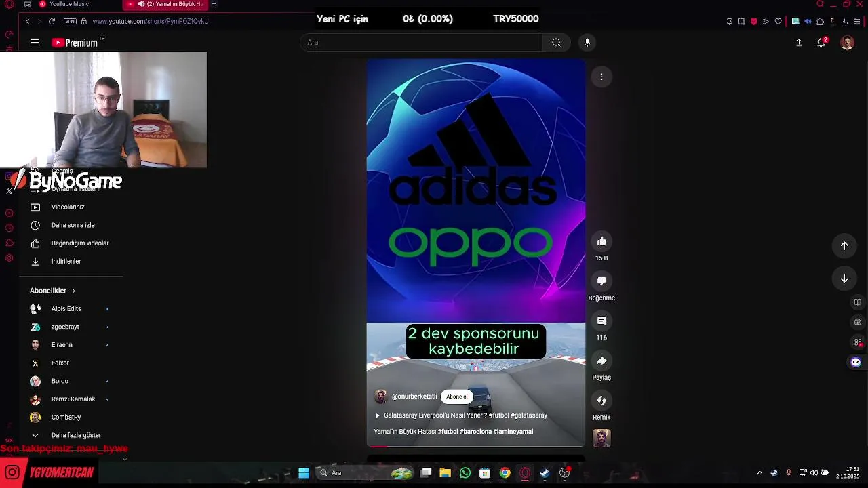Open the audio track thumbnail beside Remix
Viewport: 868px width, 488px height.
(x=601, y=439)
